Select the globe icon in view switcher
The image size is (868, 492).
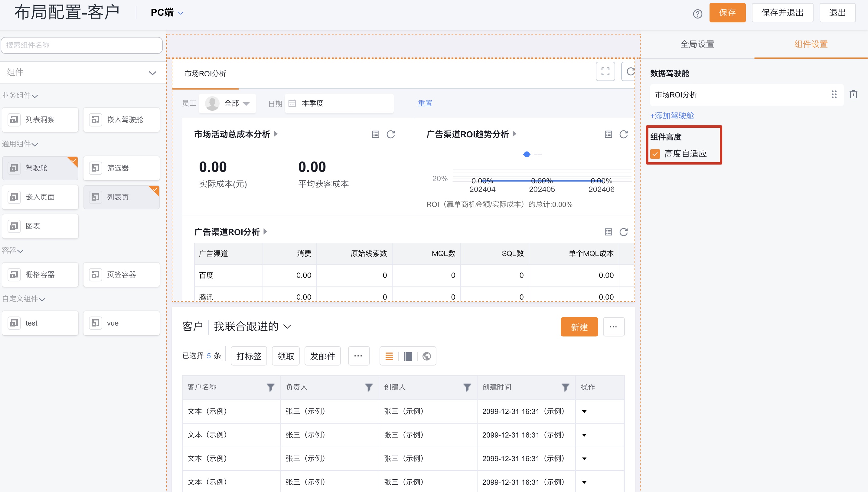[x=426, y=356]
